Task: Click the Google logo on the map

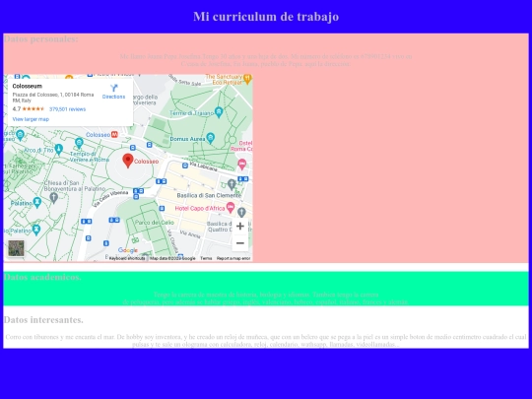Action: pos(128,250)
